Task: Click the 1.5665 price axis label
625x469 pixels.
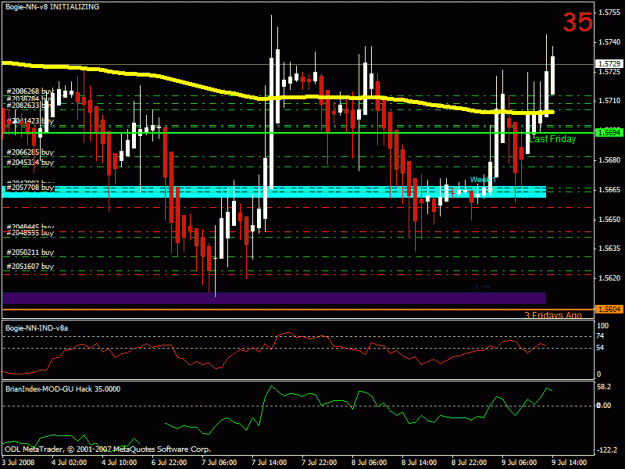Action: (610, 189)
